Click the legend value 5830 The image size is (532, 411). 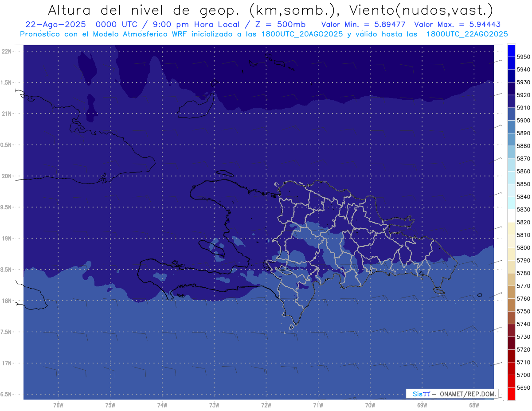pos(523,210)
